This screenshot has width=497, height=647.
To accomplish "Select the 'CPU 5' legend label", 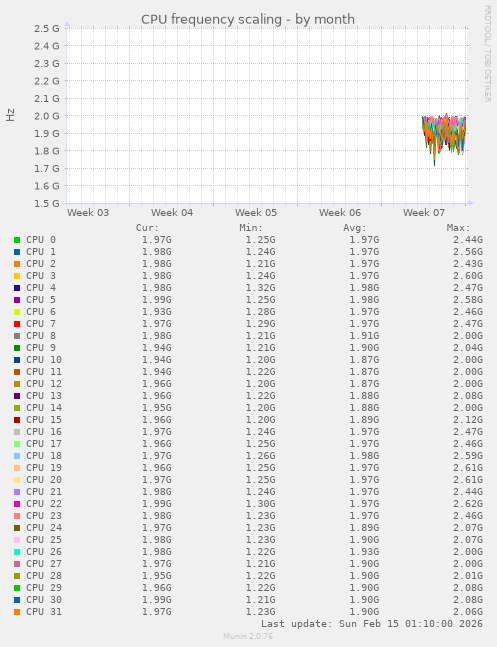I will click(x=41, y=300).
